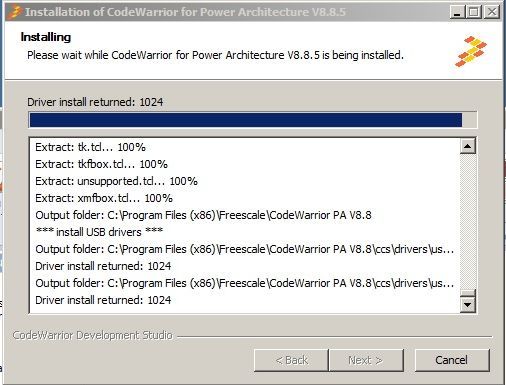
Task: Minimize the installer window
Action: pyautogui.click(x=457, y=13)
